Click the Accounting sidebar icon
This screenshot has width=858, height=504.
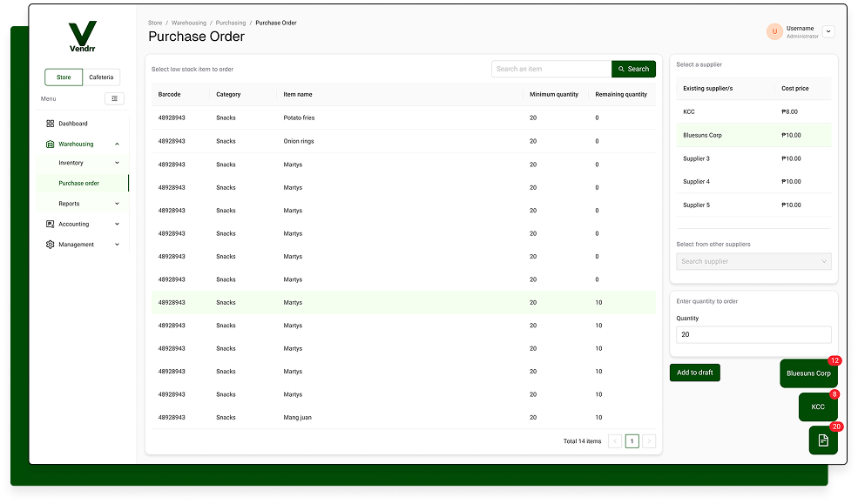[x=51, y=225]
